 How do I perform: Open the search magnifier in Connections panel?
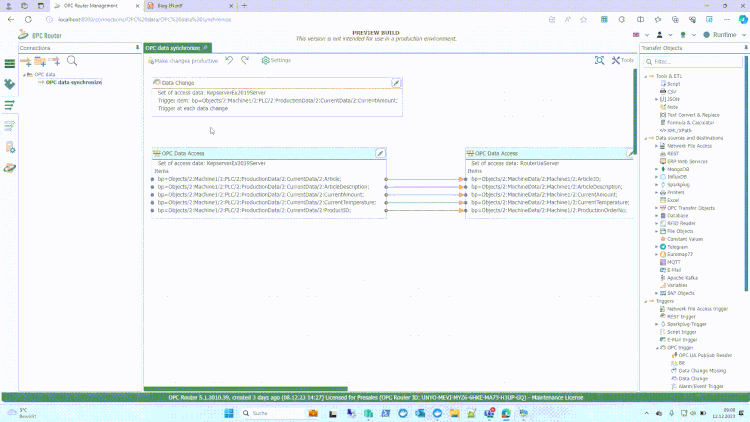click(x=72, y=61)
